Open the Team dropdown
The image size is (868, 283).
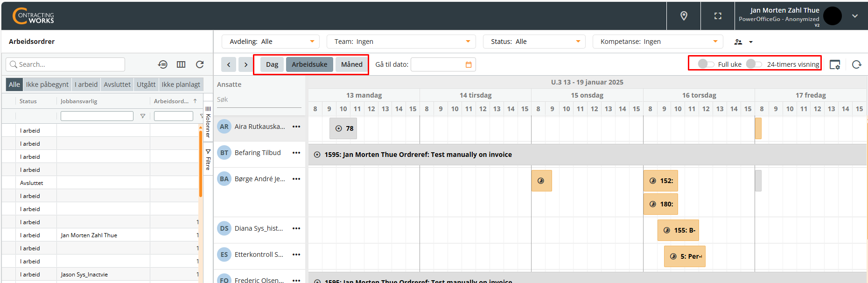click(401, 42)
